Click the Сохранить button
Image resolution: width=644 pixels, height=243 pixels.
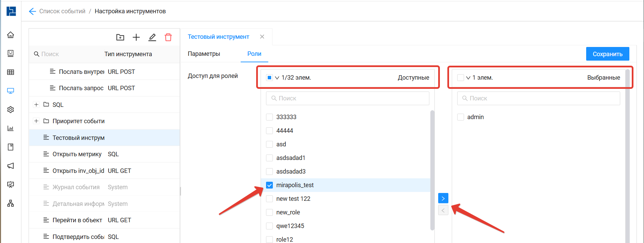(607, 54)
